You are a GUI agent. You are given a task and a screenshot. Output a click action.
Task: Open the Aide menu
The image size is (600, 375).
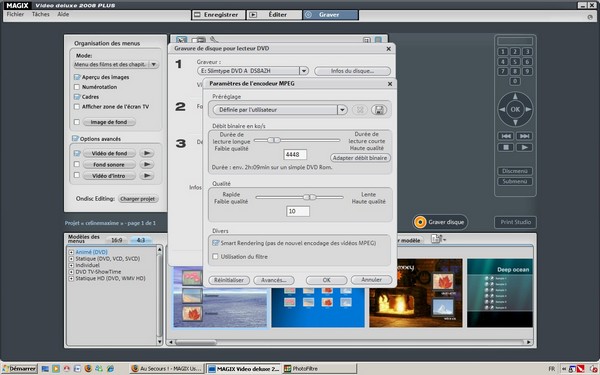(63, 14)
